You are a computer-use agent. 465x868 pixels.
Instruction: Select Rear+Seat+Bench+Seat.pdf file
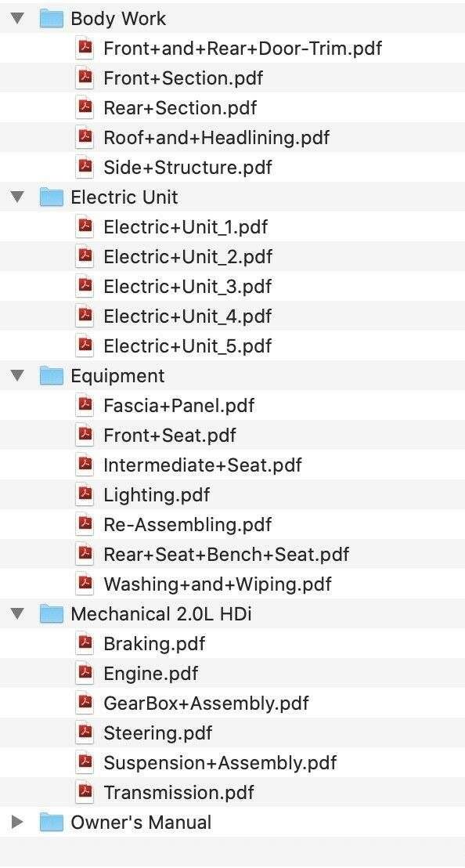[226, 554]
